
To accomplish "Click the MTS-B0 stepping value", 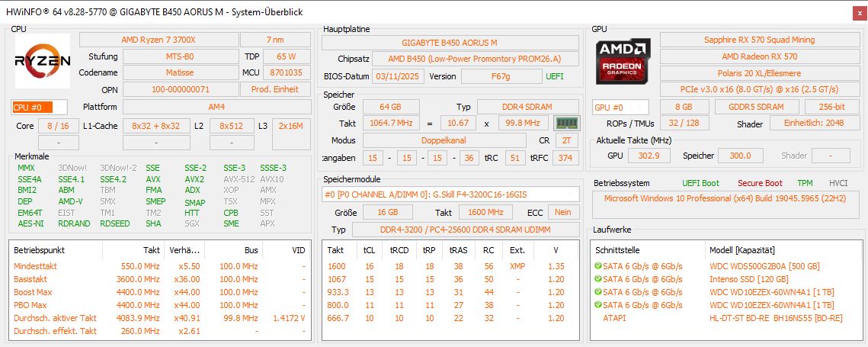I will click(181, 56).
